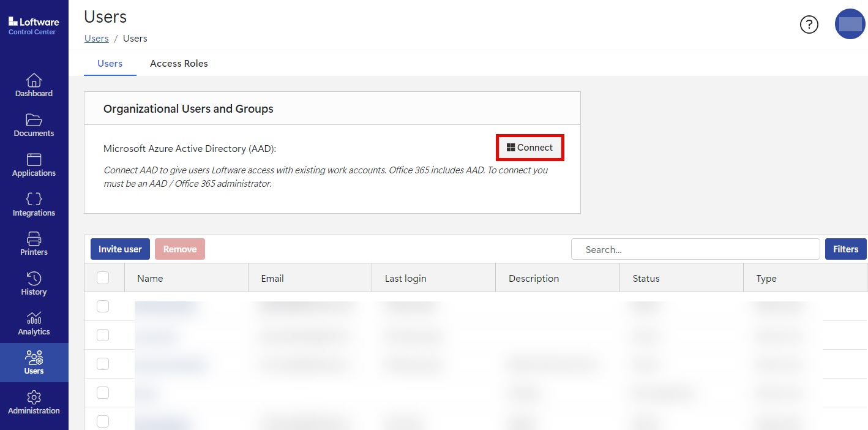This screenshot has width=868, height=430.
Task: Tick the select-all checkbox in the table header
Action: (103, 278)
